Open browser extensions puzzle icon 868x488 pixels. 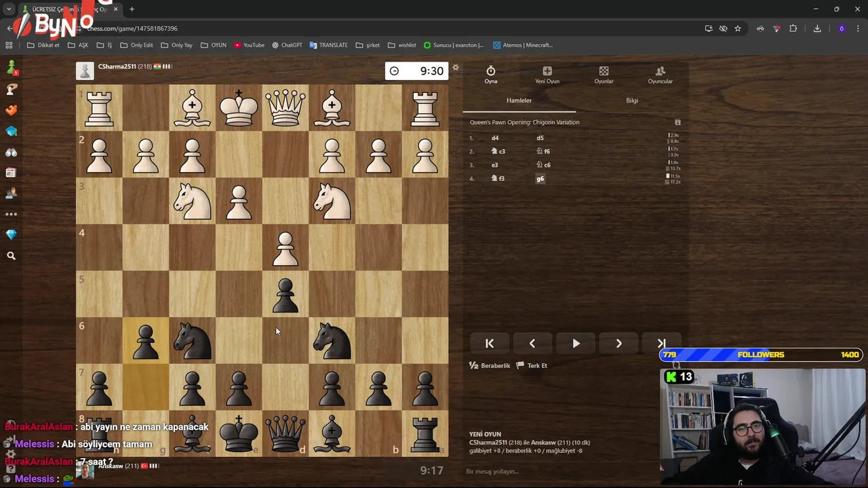pyautogui.click(x=793, y=28)
